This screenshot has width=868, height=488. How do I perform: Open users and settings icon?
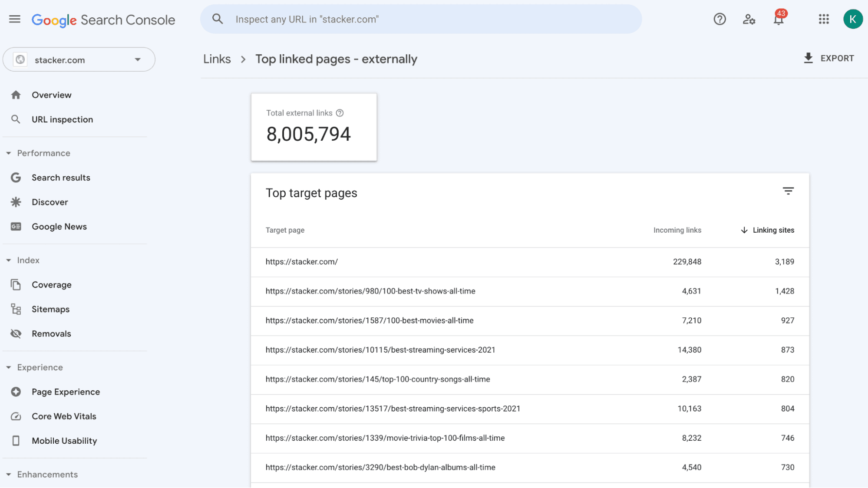(x=749, y=19)
